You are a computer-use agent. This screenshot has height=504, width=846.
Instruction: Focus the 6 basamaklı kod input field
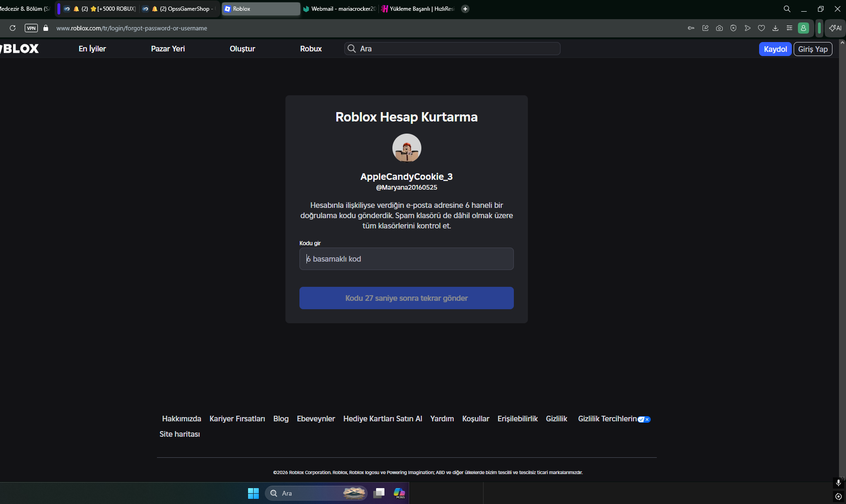406,259
